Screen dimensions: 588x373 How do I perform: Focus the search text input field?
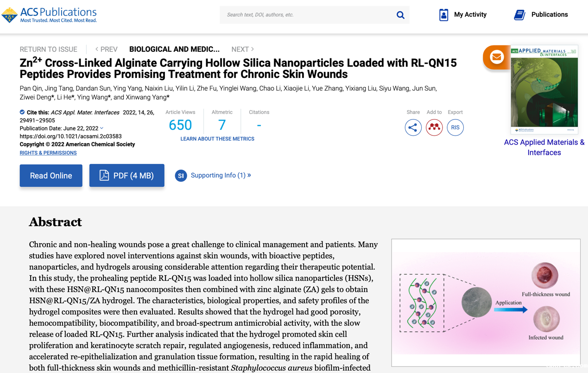coord(306,15)
